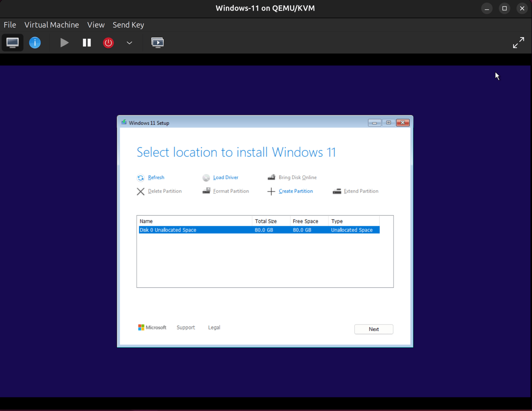Click the Run virtual machine play icon

pos(64,42)
